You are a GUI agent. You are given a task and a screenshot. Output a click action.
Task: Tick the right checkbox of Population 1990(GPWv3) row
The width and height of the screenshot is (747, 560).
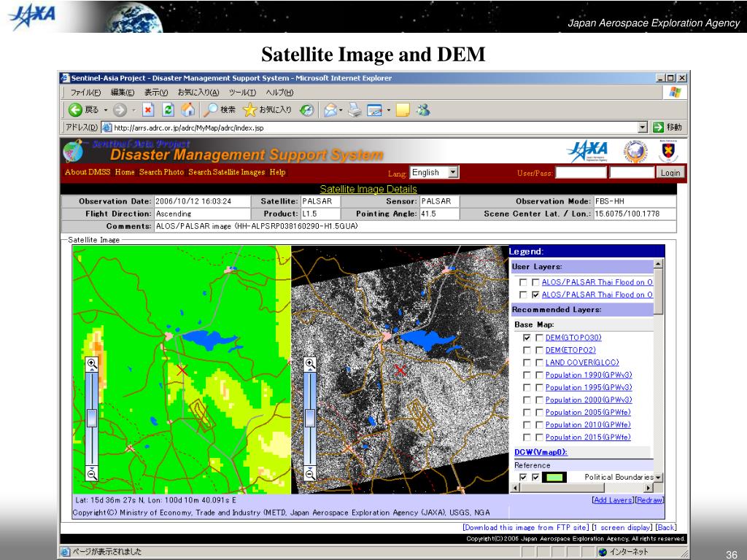coord(539,376)
